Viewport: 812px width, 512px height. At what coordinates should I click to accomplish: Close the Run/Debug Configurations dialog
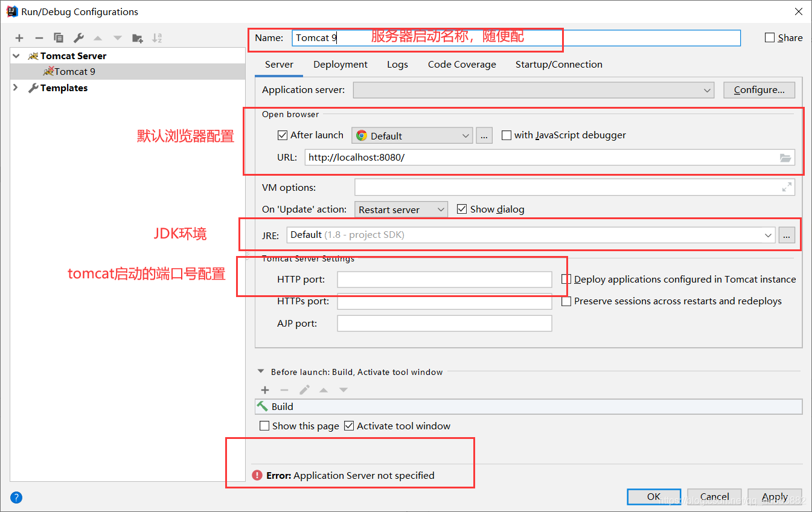[x=798, y=11]
